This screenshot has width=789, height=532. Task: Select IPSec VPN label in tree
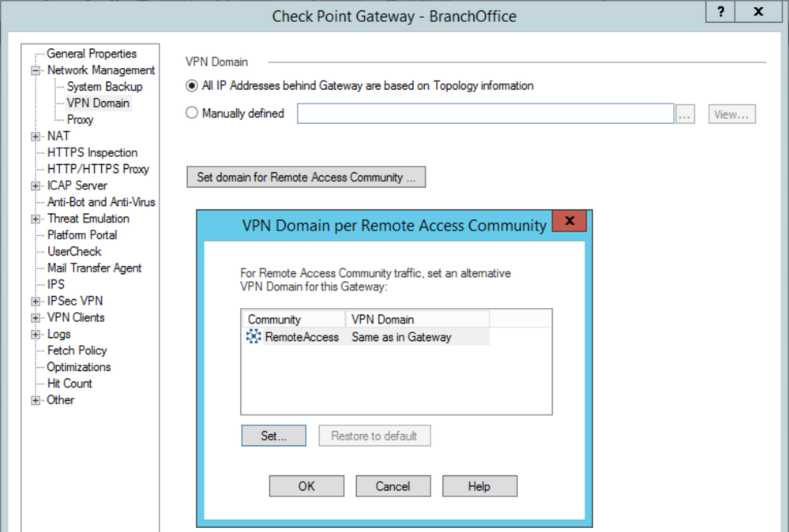75,302
